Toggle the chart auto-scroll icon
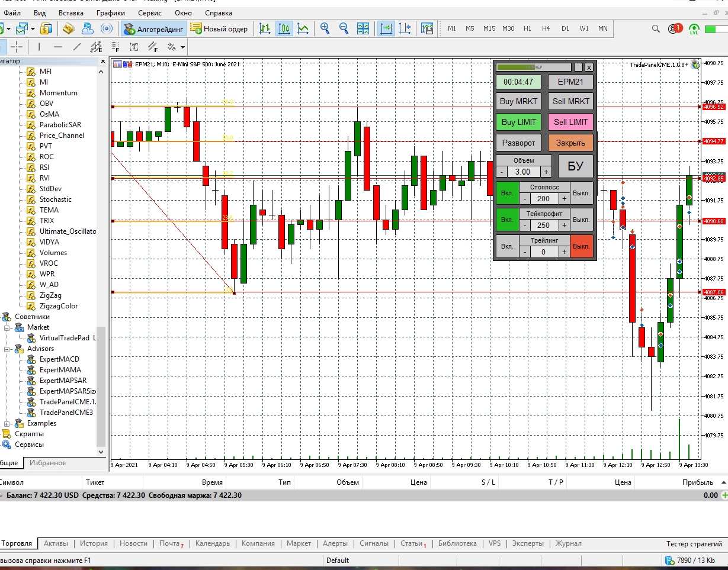 point(386,28)
